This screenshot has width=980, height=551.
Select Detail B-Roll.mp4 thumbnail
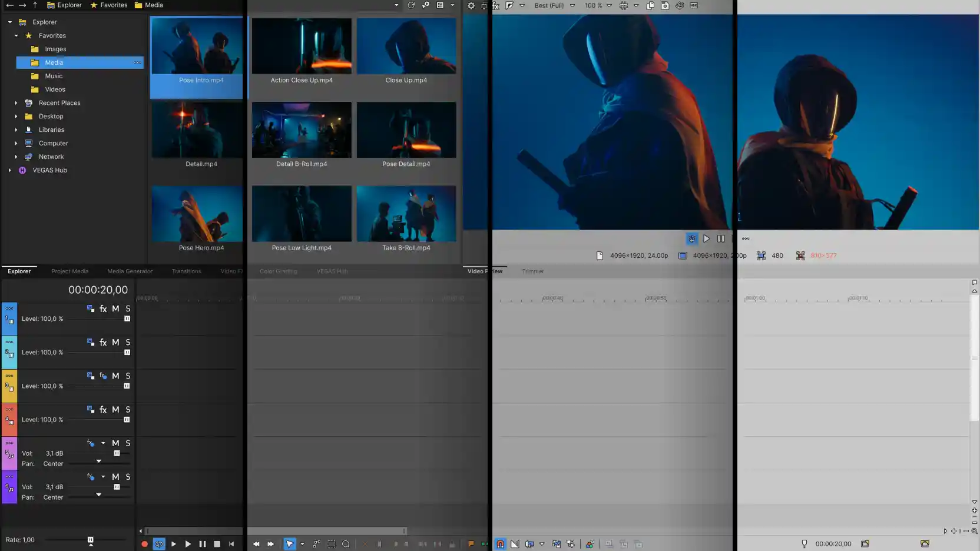pos(302,130)
